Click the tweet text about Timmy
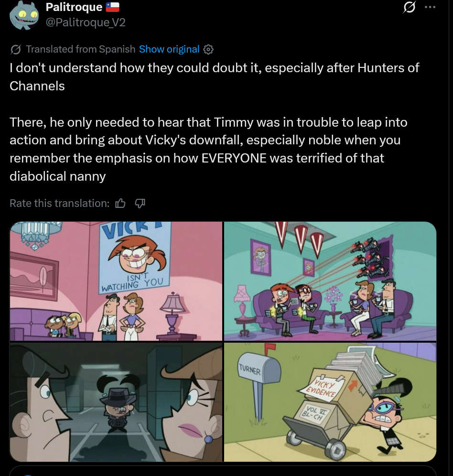Screen dimensions: 453x476 (x=208, y=149)
